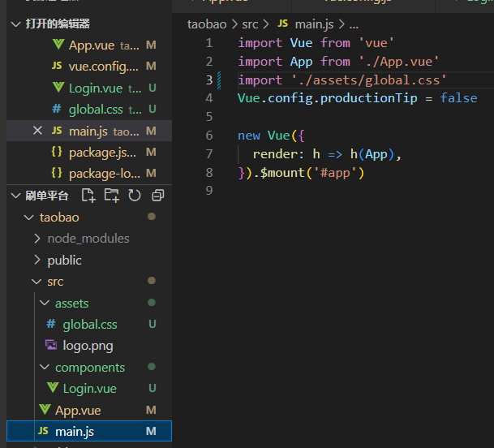Click the New File icon in explorer
494x448 pixels.
88,196
